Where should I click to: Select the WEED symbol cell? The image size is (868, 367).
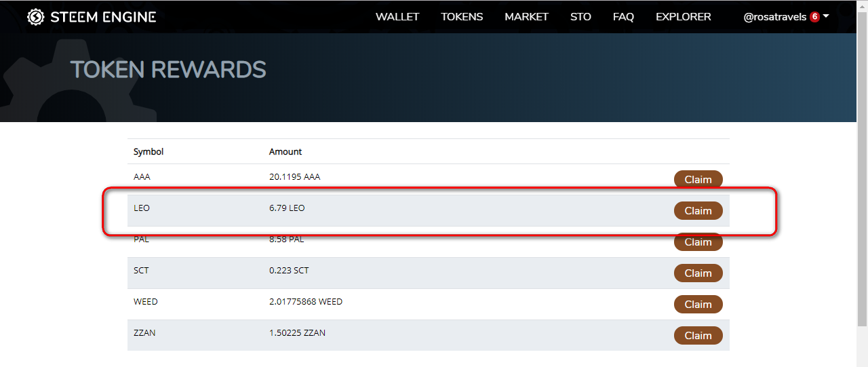(x=146, y=301)
